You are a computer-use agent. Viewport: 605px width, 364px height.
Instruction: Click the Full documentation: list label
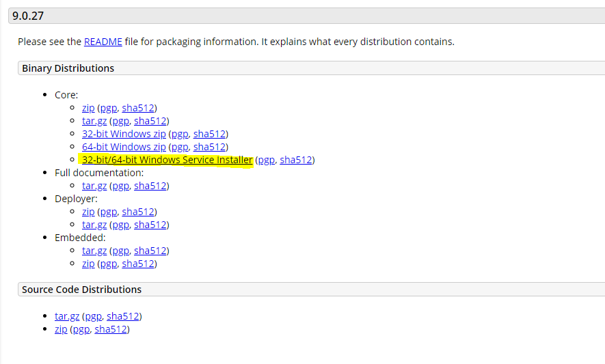coord(99,173)
